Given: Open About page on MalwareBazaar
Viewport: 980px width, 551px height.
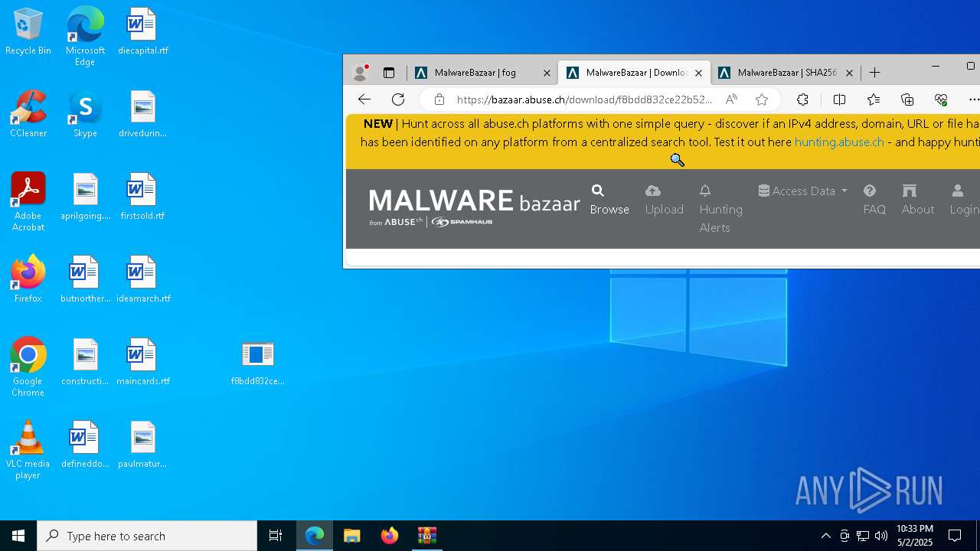Looking at the screenshot, I should coord(917,200).
